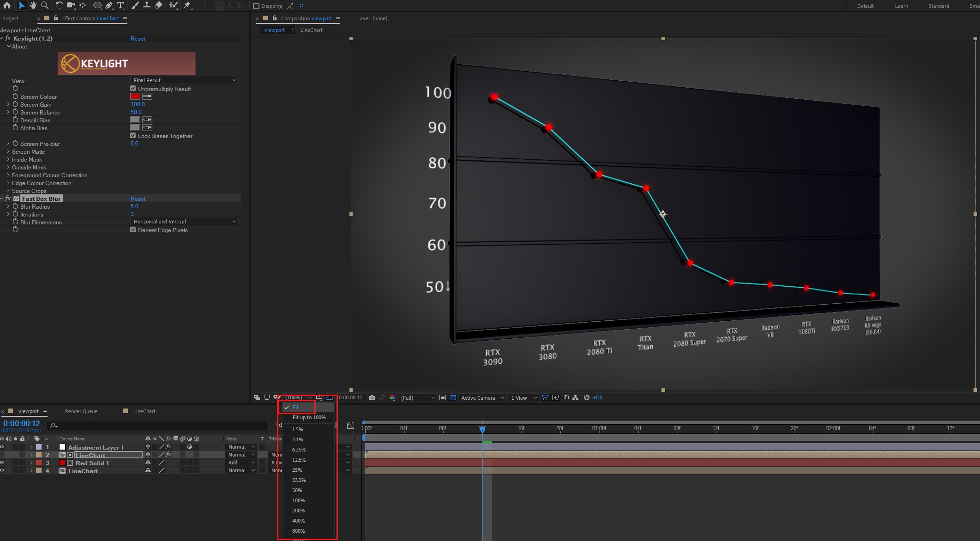Screen dimensions: 980x541
Task: Open Red Solid 1 Add mode dropdown
Action: coord(241,463)
